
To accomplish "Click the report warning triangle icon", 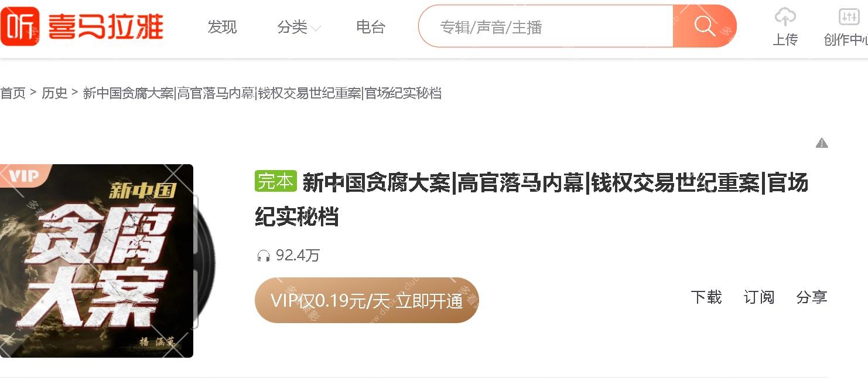I will 822,143.
